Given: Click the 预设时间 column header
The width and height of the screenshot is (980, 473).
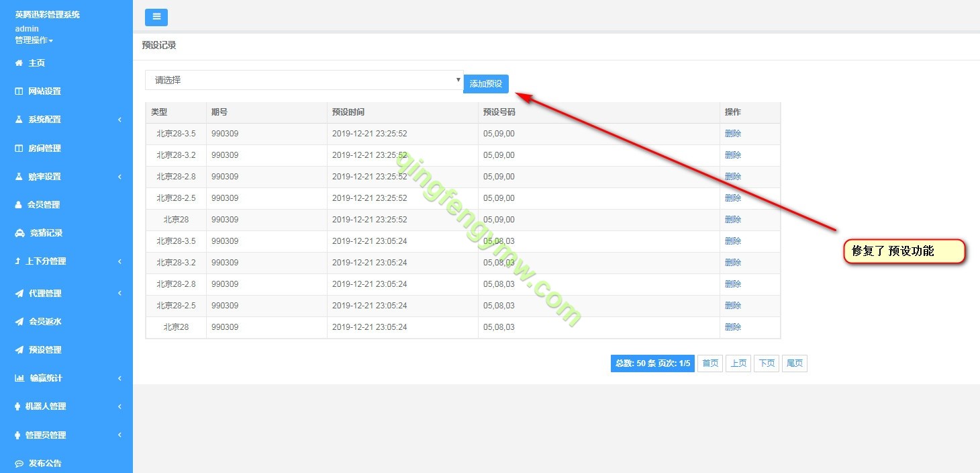Looking at the screenshot, I should click(348, 112).
